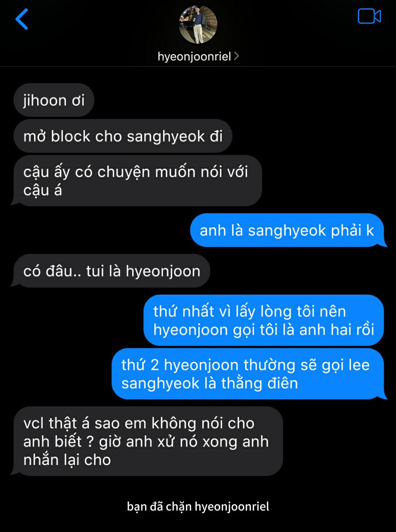Open the hyeonjoonriel username label

click(x=194, y=56)
